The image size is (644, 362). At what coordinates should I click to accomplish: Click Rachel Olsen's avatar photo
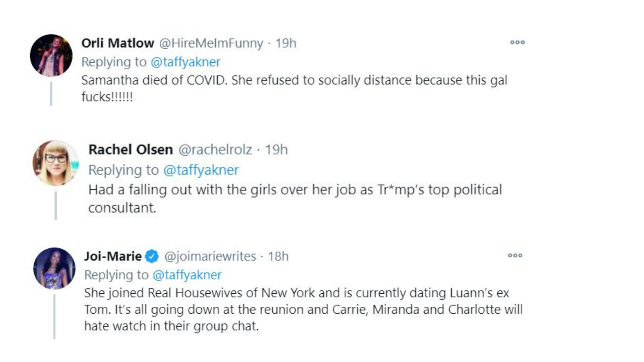click(56, 163)
